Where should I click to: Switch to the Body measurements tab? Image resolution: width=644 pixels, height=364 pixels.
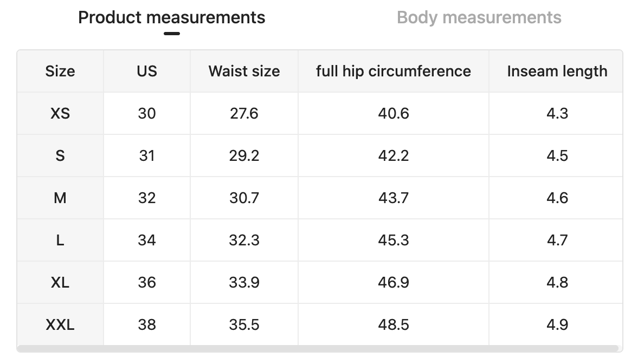coord(479,18)
